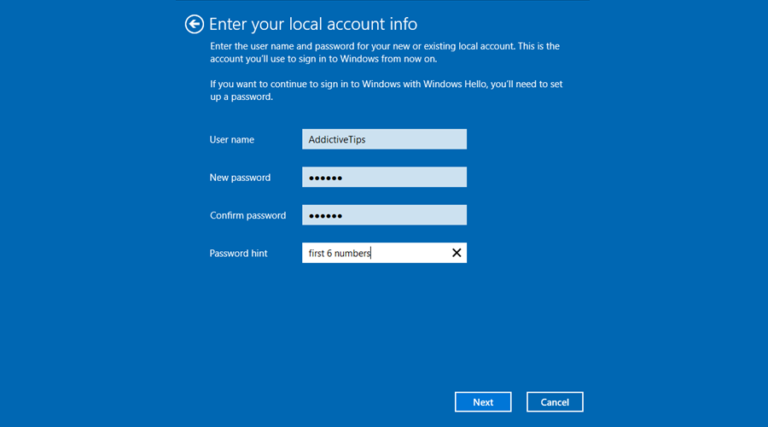Image resolution: width=768 pixels, height=427 pixels.
Task: Click the masked dots in New password
Action: (x=325, y=178)
